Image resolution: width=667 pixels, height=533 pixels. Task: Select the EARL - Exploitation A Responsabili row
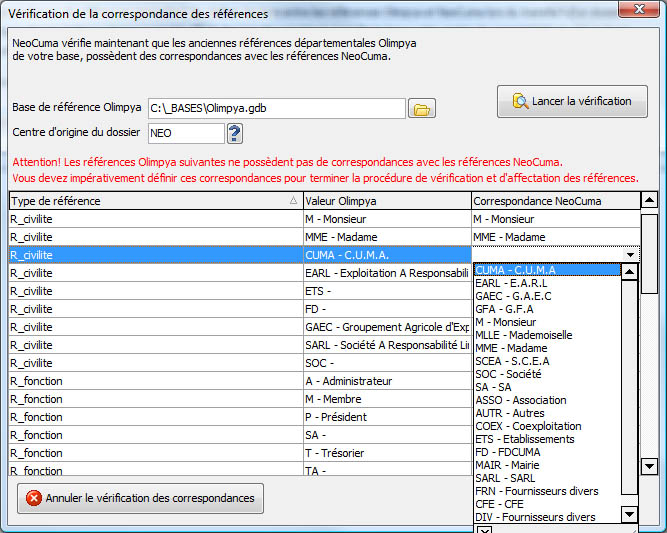387,273
